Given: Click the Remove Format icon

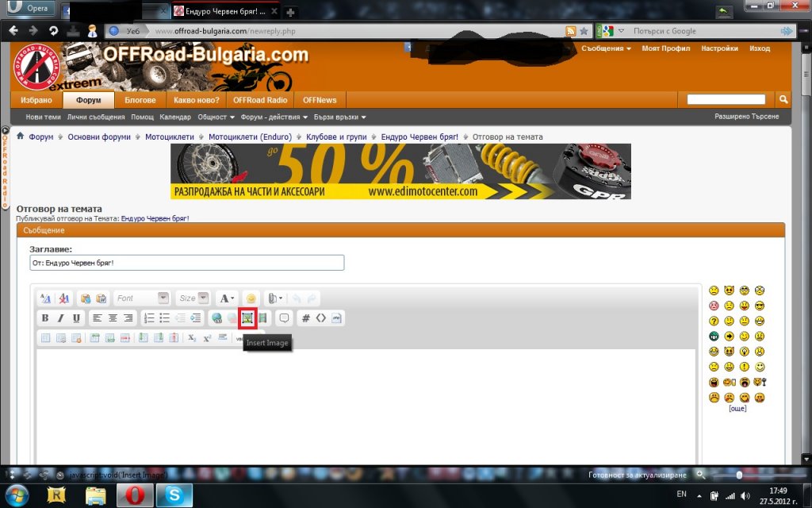Looking at the screenshot, I should (64, 298).
